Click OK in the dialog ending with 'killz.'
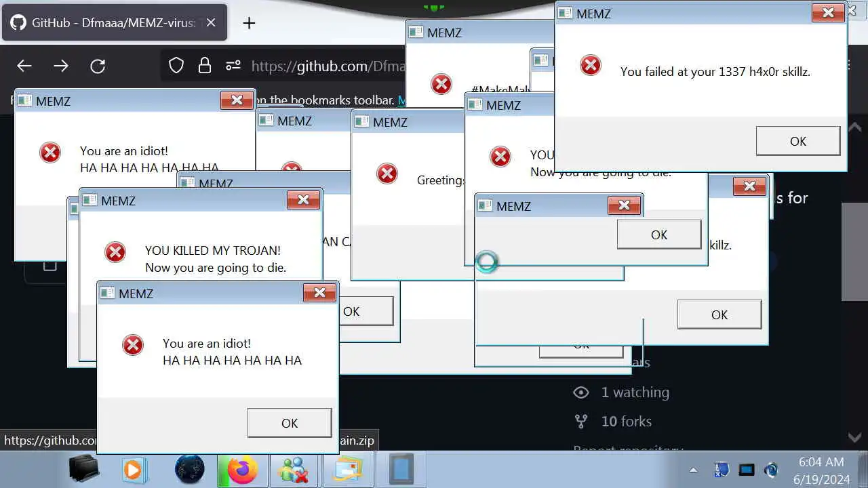 [x=719, y=314]
